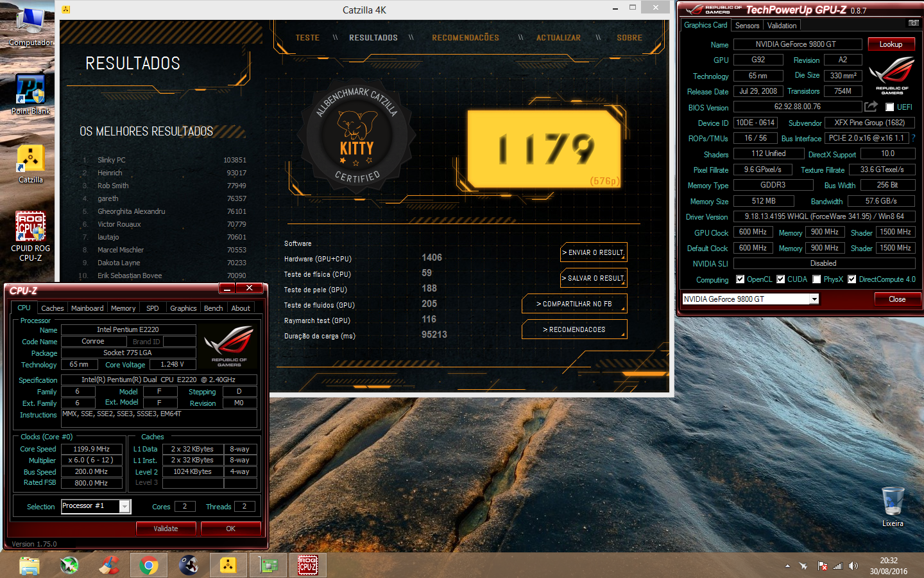Switch to the Bench tab in CPU-Z
This screenshot has height=578, width=924.
point(214,308)
